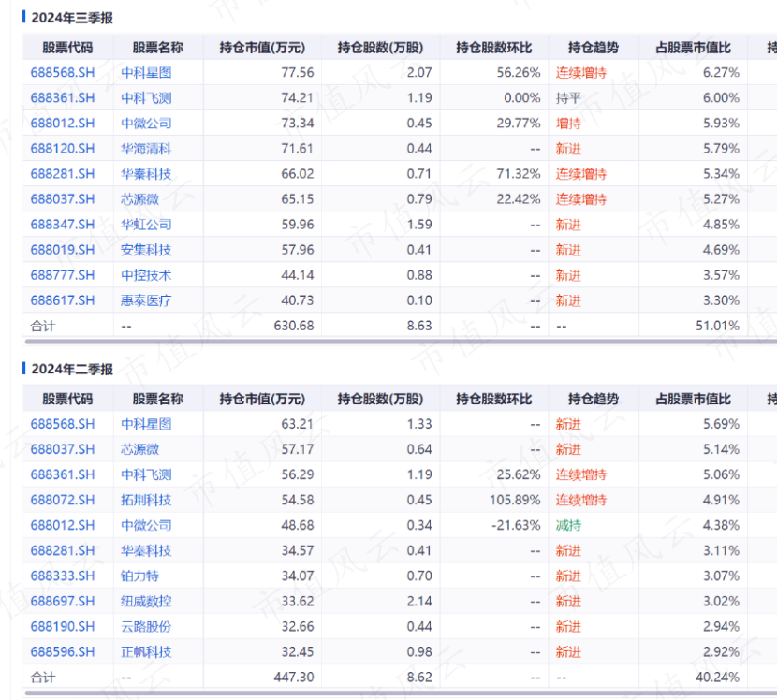Open 芯源微 link in 2024年二季报 table

[x=139, y=449]
